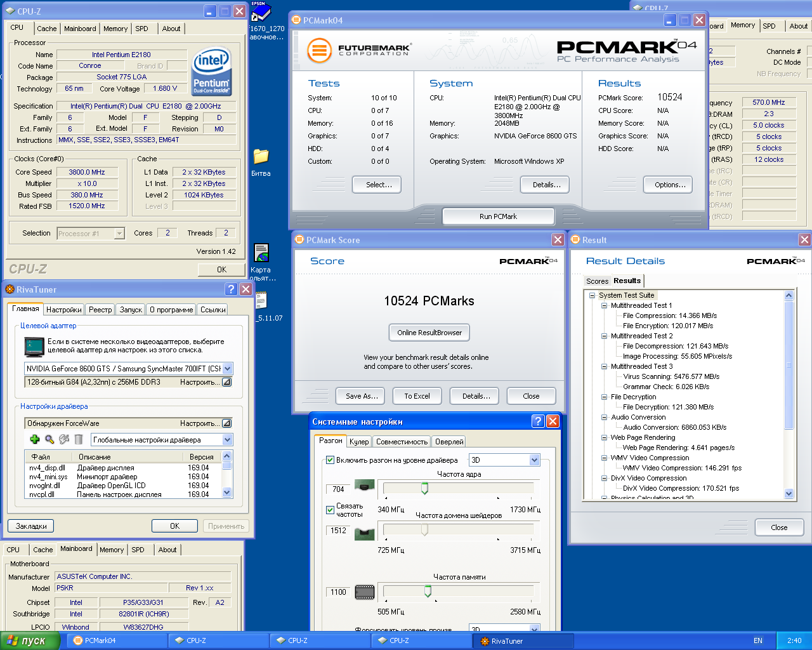Screen dimensions: 812x650
Task: Click the Result Details tree scrollbar down arrow
Action: (x=789, y=493)
